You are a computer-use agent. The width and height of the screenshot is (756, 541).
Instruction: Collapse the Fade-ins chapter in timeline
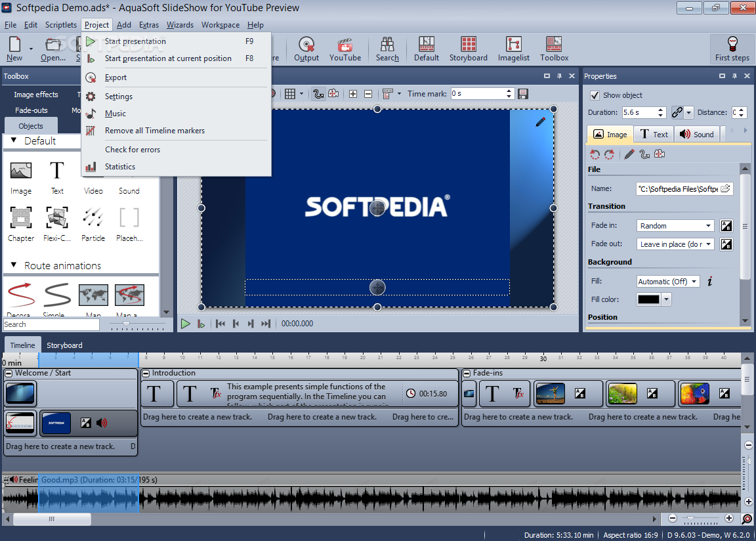pyautogui.click(x=466, y=373)
